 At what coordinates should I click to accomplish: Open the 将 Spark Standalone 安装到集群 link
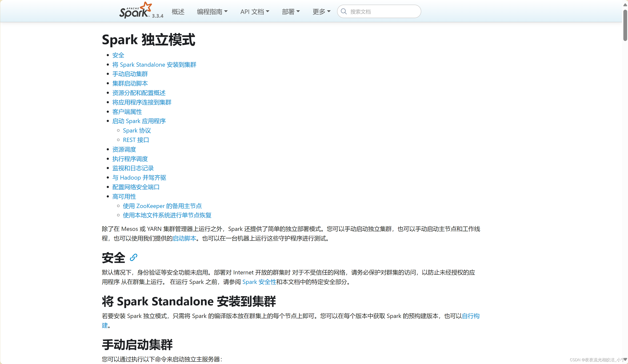coord(154,65)
